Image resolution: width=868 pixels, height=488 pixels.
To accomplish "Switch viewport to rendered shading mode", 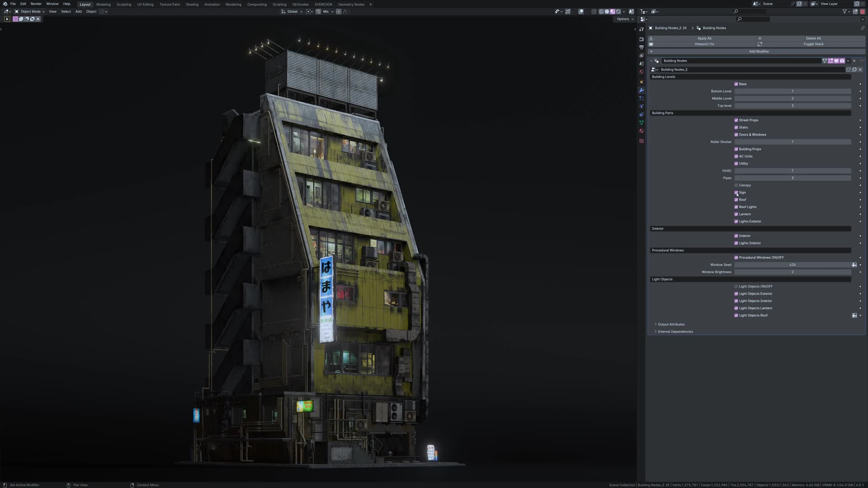I will 618,12.
